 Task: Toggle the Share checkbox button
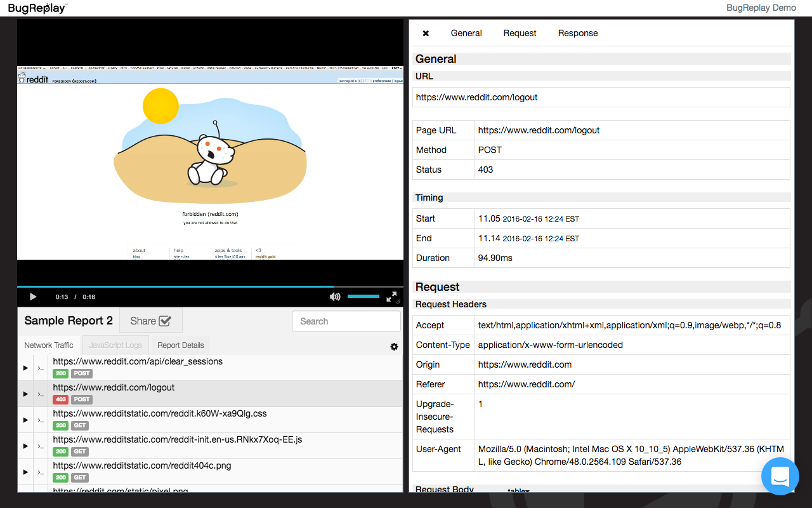click(x=151, y=321)
